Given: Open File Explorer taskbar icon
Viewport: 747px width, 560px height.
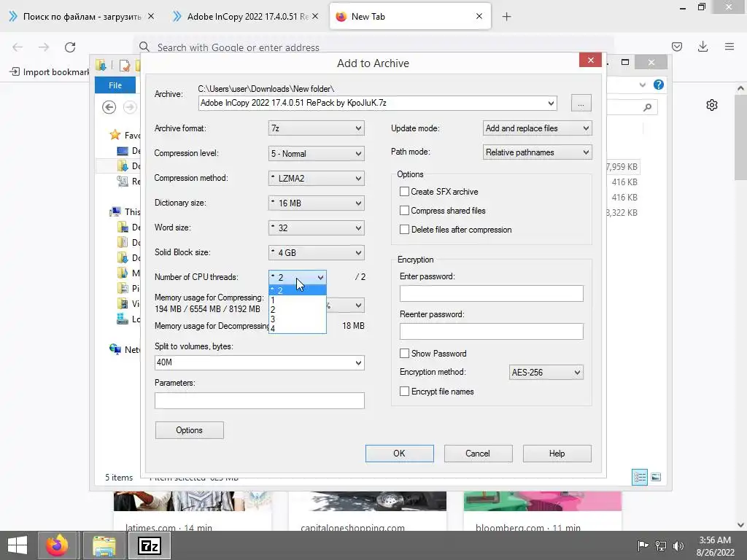Looking at the screenshot, I should [x=104, y=545].
